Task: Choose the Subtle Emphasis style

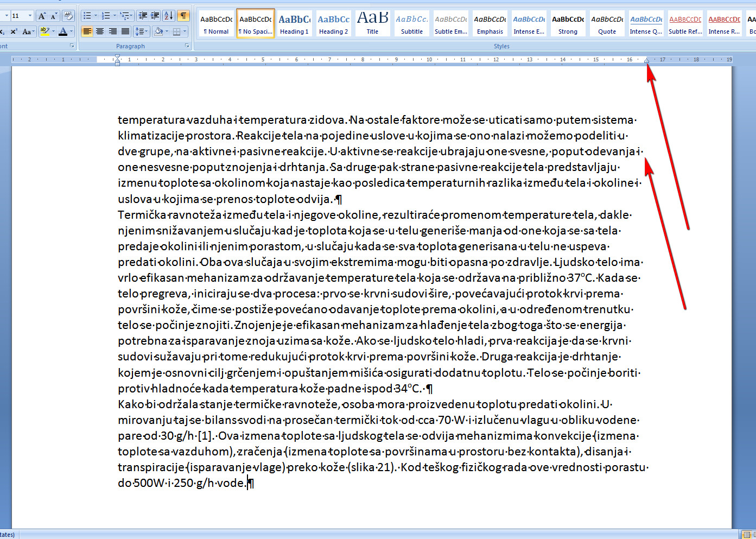Action: pos(451,23)
